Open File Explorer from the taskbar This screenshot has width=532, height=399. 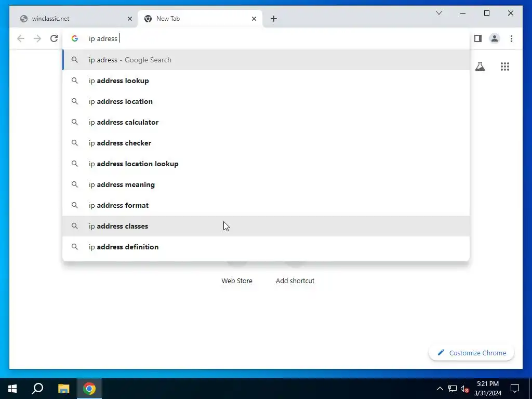[63, 389]
